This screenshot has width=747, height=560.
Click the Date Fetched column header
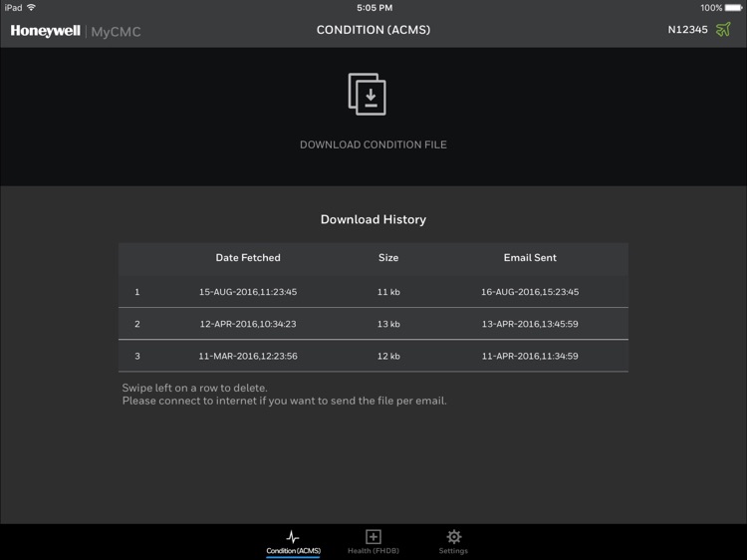[248, 258]
